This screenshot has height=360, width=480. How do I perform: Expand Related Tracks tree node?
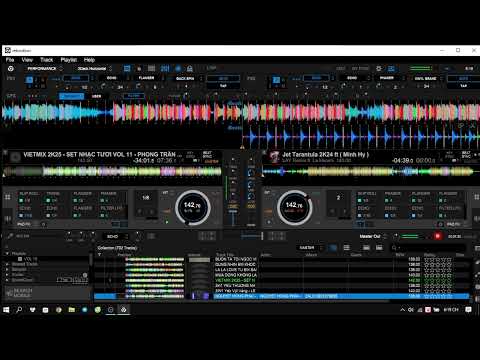(7, 264)
